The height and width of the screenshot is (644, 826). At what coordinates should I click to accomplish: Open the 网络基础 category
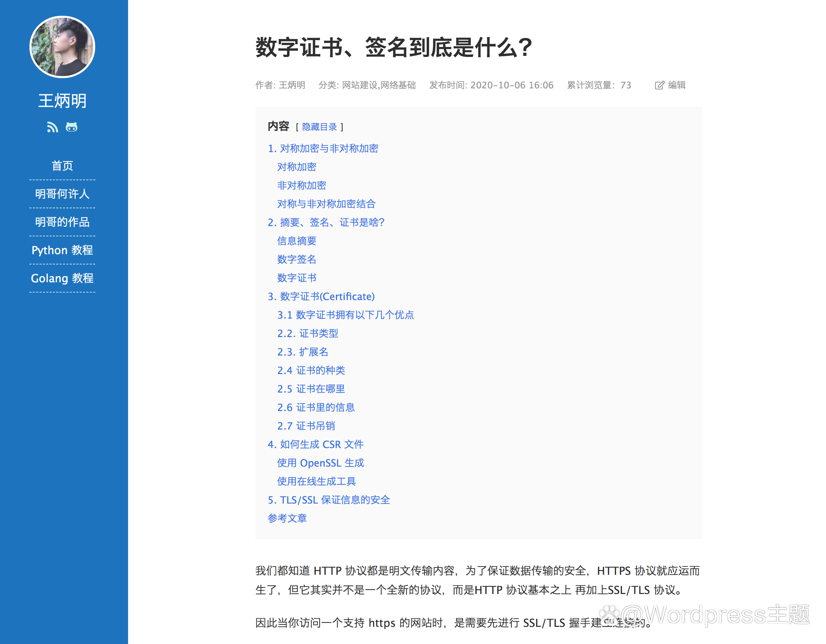398,85
